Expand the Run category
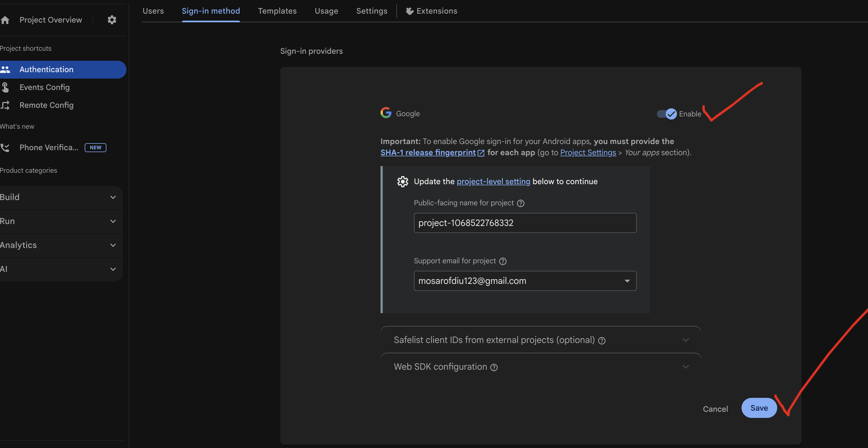The width and height of the screenshot is (868, 448). pyautogui.click(x=61, y=221)
